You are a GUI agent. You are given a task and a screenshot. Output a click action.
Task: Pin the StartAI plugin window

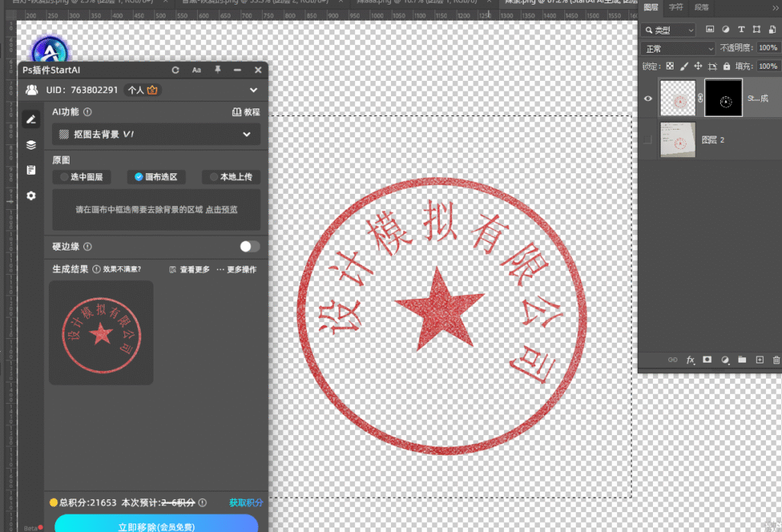click(x=218, y=69)
